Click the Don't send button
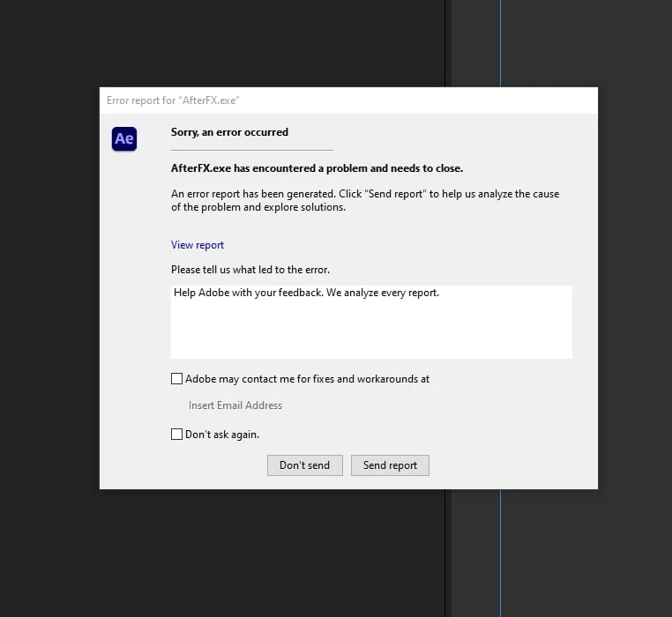The image size is (672, 617). (305, 465)
